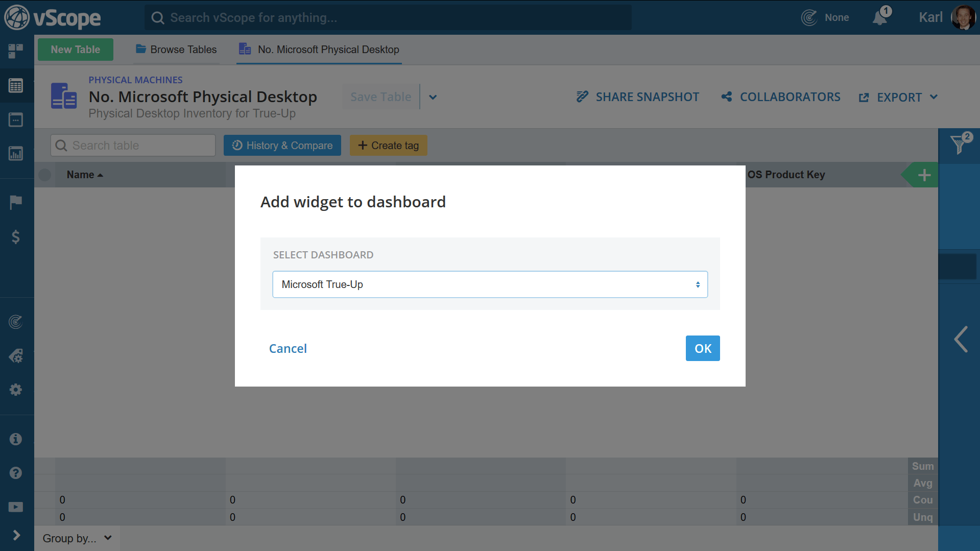Click the Unq aggregate row label
Screen dimensions: 980x551
[x=923, y=517]
